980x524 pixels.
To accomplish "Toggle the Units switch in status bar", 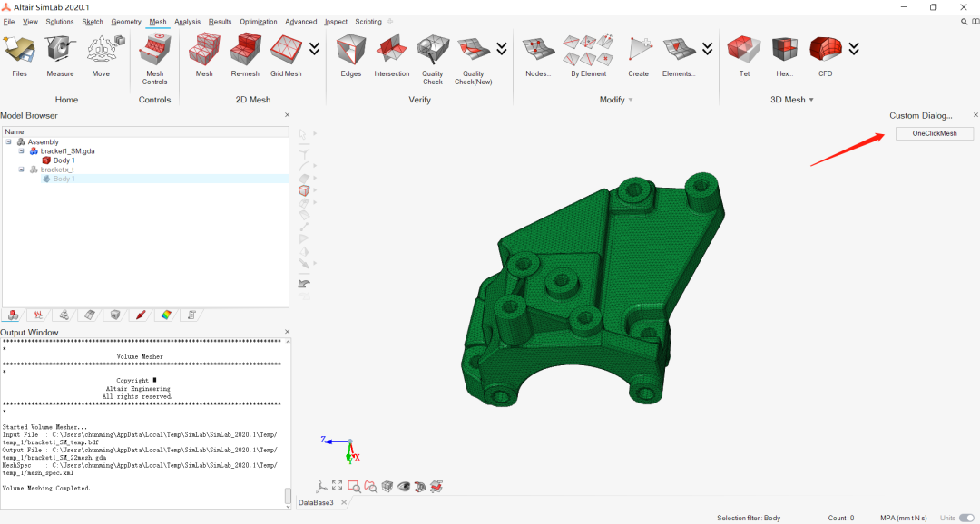I will pyautogui.click(x=966, y=518).
